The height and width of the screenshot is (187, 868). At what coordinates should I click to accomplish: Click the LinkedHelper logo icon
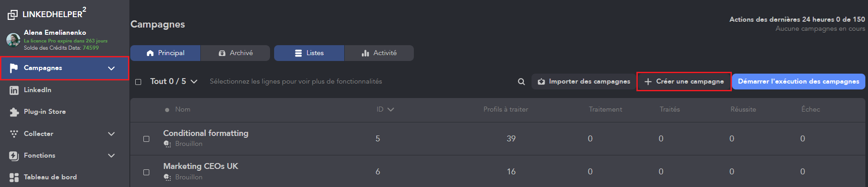13,15
